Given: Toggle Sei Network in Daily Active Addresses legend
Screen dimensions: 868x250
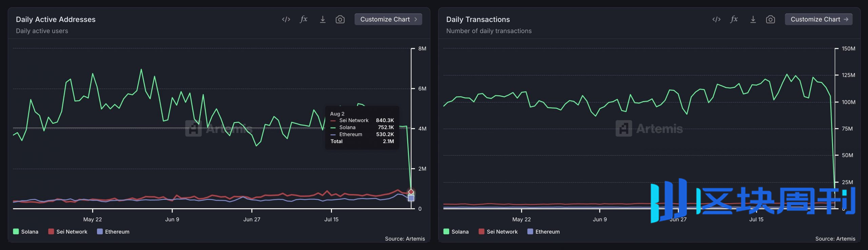Looking at the screenshot, I should 68,232.
